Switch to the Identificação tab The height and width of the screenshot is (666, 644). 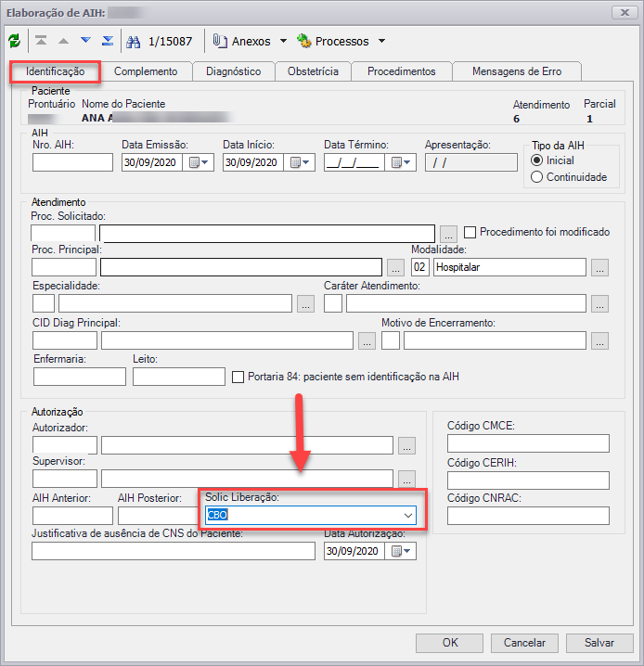pos(56,71)
